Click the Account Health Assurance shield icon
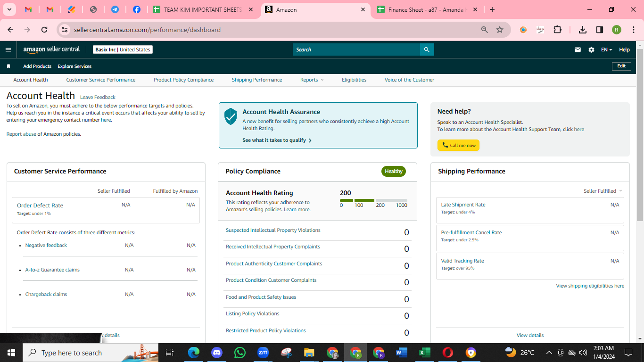Screen dimensions: 644x362 231,116
